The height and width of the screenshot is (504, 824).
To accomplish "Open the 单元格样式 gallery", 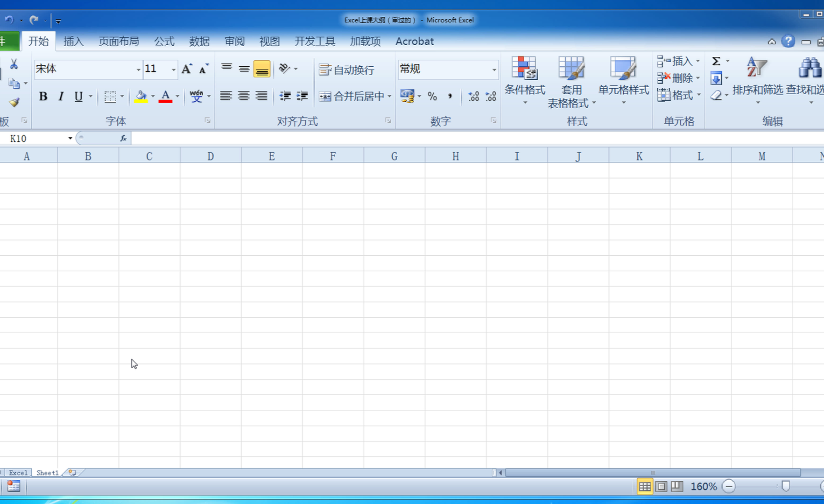I will click(624, 81).
